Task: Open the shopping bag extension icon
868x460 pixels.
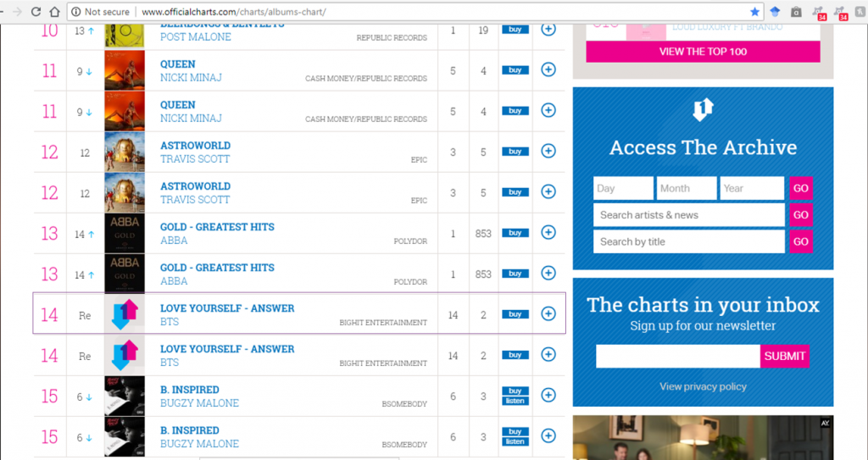Action: [796, 12]
